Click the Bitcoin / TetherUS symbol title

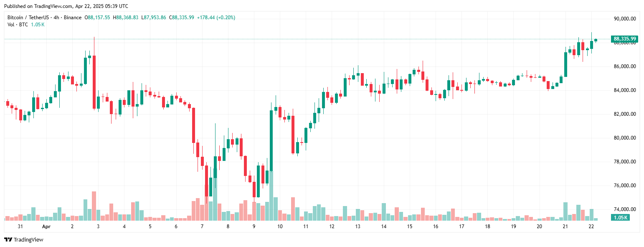pos(28,18)
